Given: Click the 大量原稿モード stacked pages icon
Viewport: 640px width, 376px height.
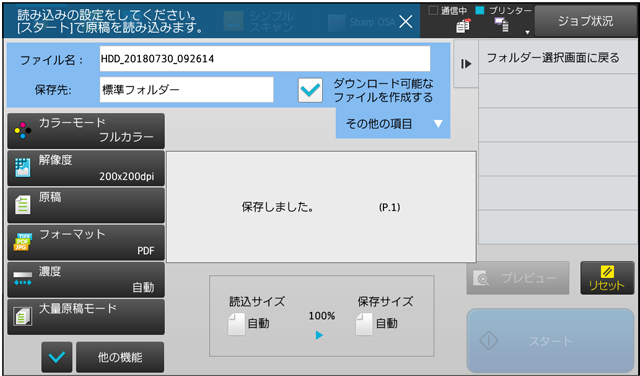Looking at the screenshot, I should coord(22,316).
